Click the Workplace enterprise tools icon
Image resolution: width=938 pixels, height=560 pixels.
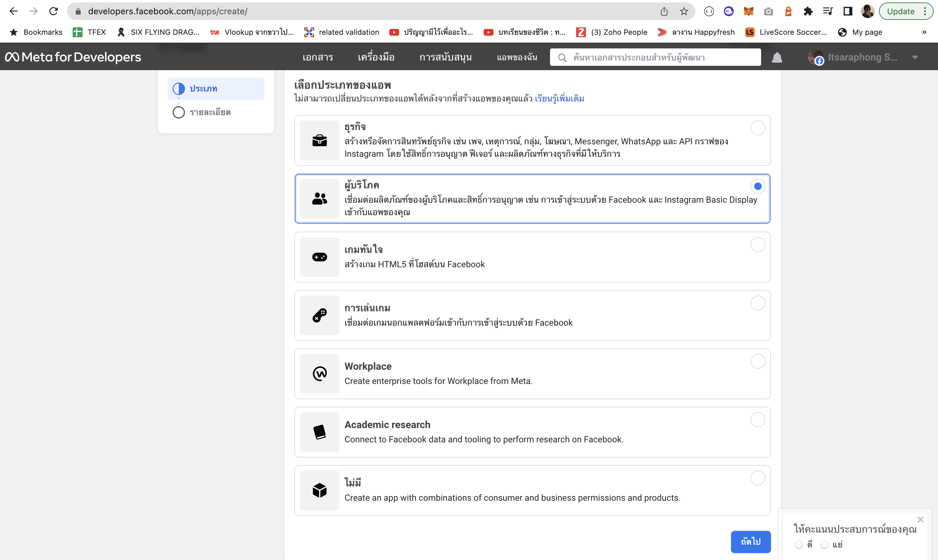(x=320, y=373)
